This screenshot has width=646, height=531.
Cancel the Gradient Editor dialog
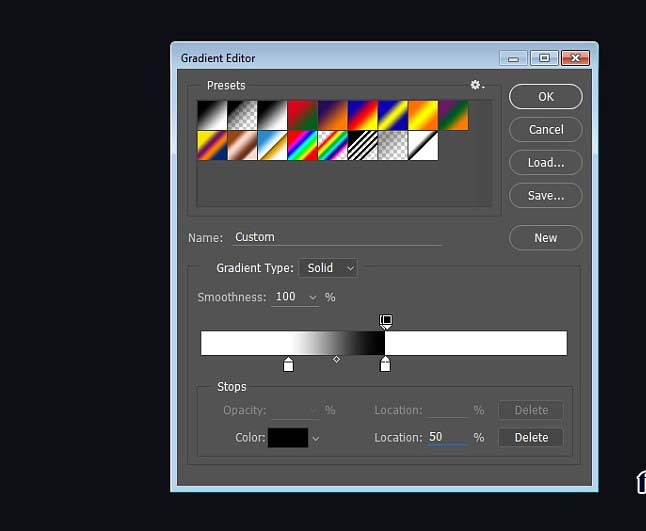546,130
